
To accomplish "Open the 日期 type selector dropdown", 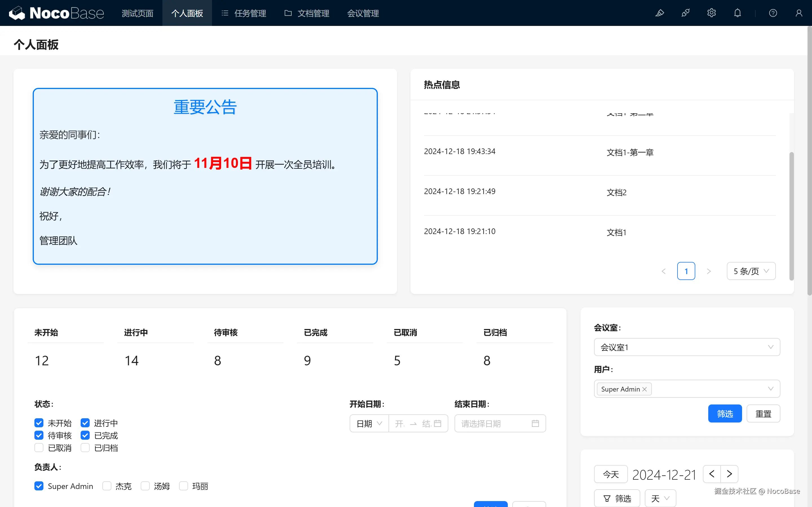I will pyautogui.click(x=369, y=424).
